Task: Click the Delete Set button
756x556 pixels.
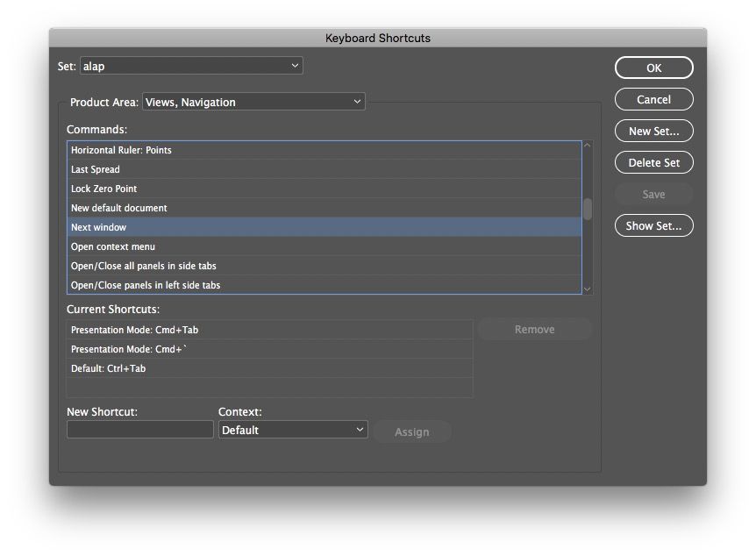Action: (653, 162)
